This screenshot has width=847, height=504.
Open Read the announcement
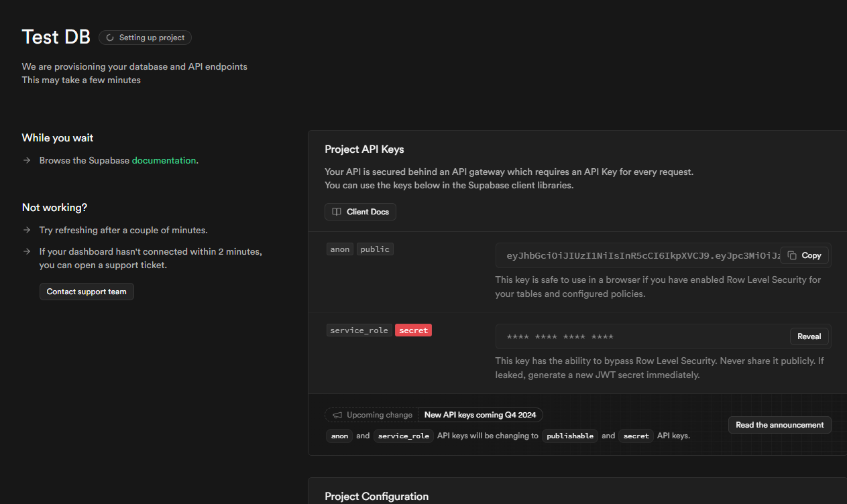pyautogui.click(x=779, y=425)
